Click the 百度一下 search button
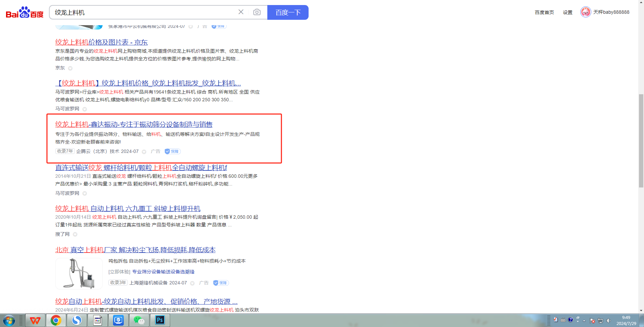The height and width of the screenshot is (327, 644). (x=288, y=12)
